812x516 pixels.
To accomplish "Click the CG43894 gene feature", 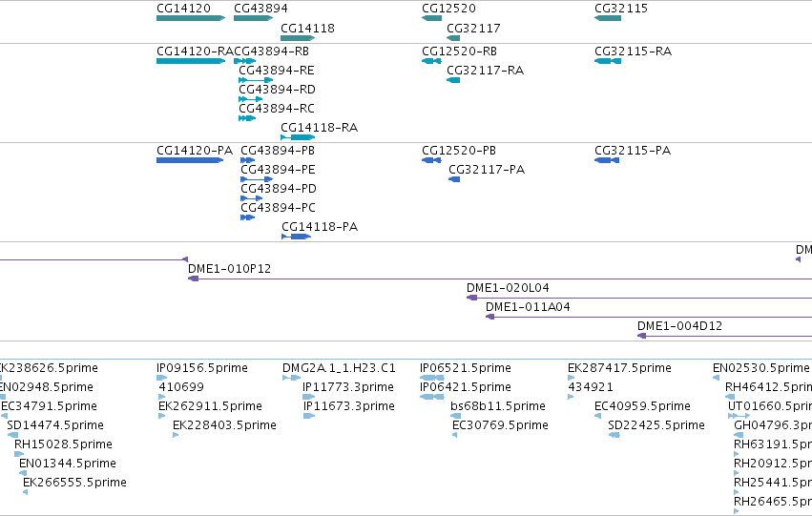I will pos(253,18).
